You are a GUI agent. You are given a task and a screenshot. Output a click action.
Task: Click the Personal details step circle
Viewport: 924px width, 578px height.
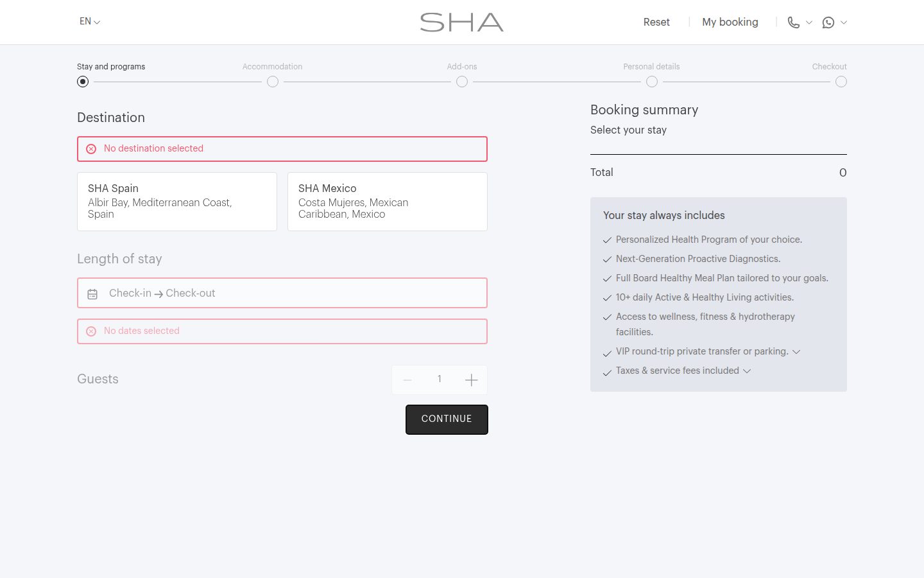tap(652, 82)
